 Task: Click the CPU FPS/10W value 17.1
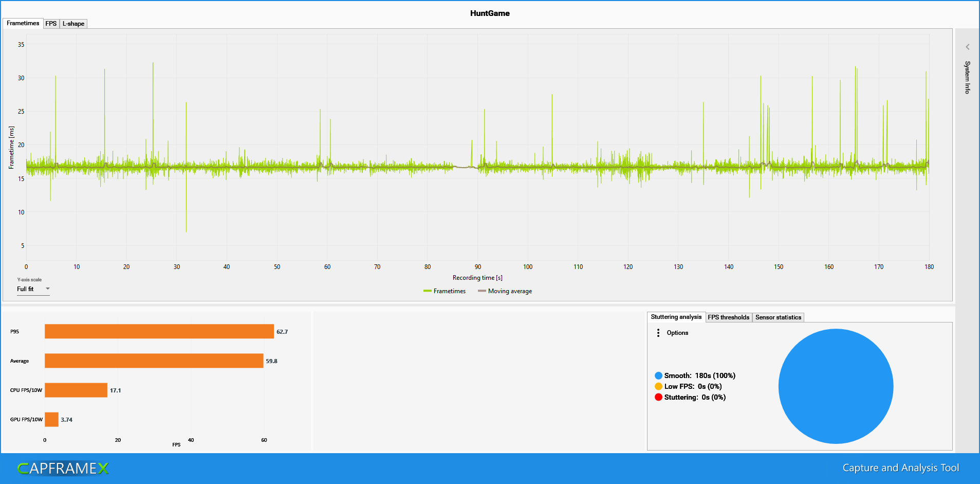[115, 390]
